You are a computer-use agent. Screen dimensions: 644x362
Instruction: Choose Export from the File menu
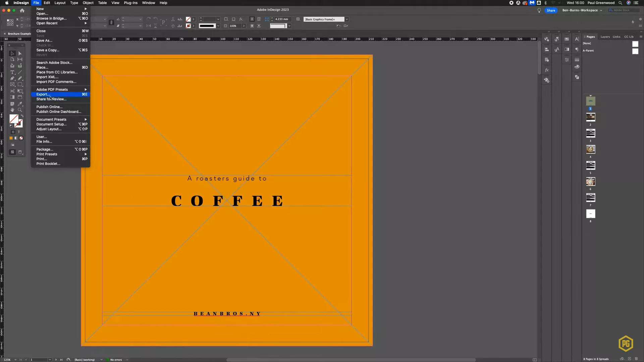pos(43,94)
